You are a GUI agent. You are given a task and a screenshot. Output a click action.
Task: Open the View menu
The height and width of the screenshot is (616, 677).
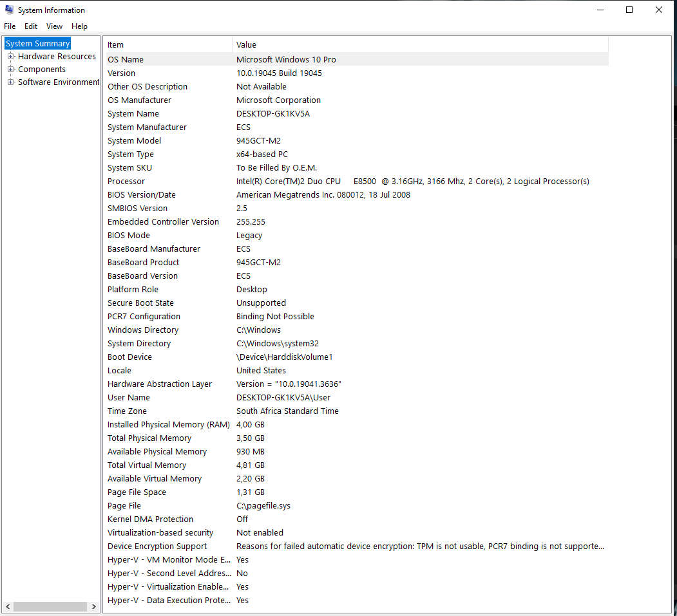point(55,26)
